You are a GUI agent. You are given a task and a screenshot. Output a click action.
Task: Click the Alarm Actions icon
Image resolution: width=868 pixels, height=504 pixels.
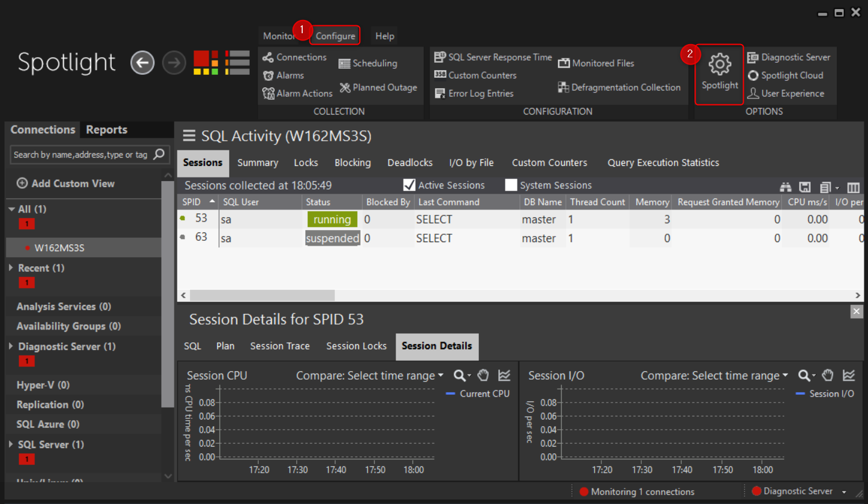(x=267, y=93)
